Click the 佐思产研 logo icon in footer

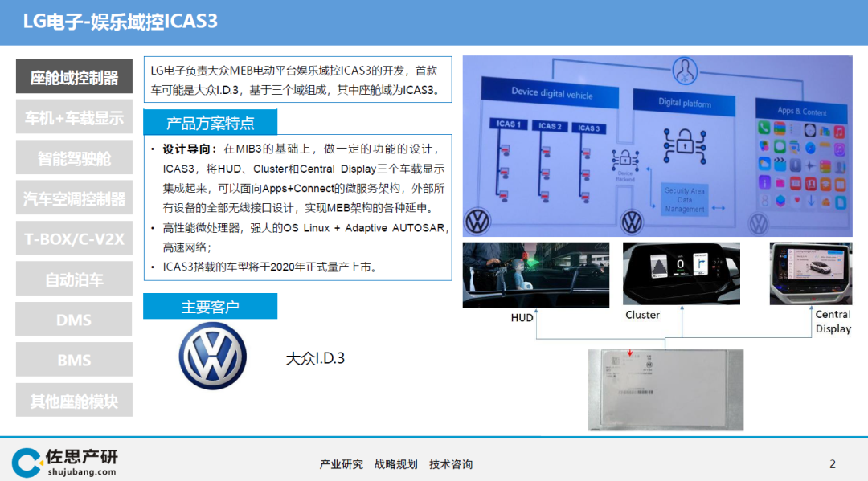27,463
